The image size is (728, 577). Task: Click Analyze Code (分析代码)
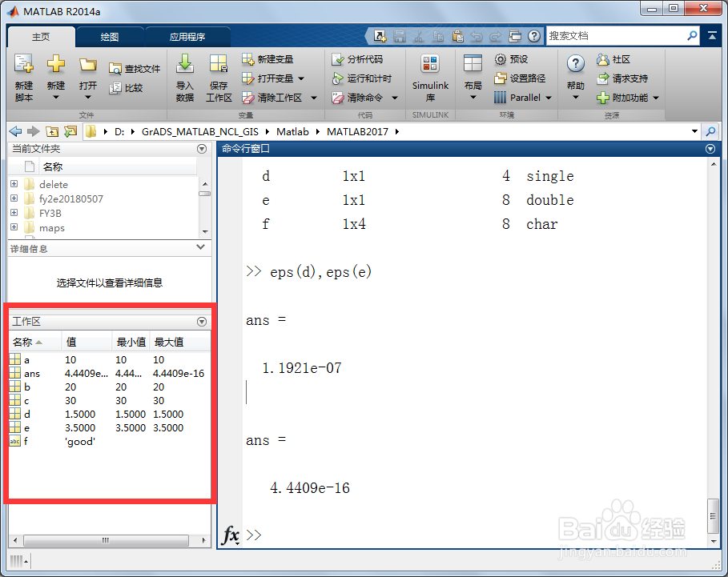point(357,59)
